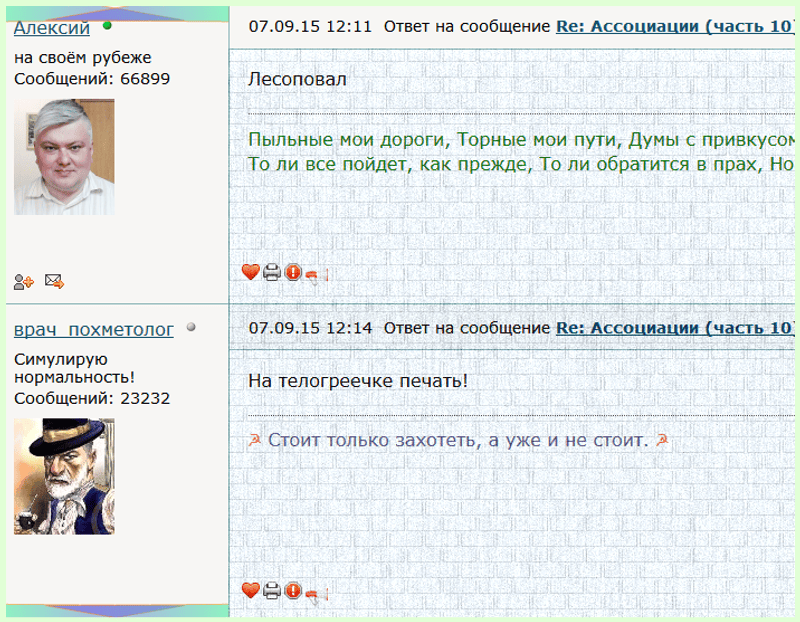Print врач_похметолог's post with the printer icon
800x622 pixels.
tap(272, 590)
